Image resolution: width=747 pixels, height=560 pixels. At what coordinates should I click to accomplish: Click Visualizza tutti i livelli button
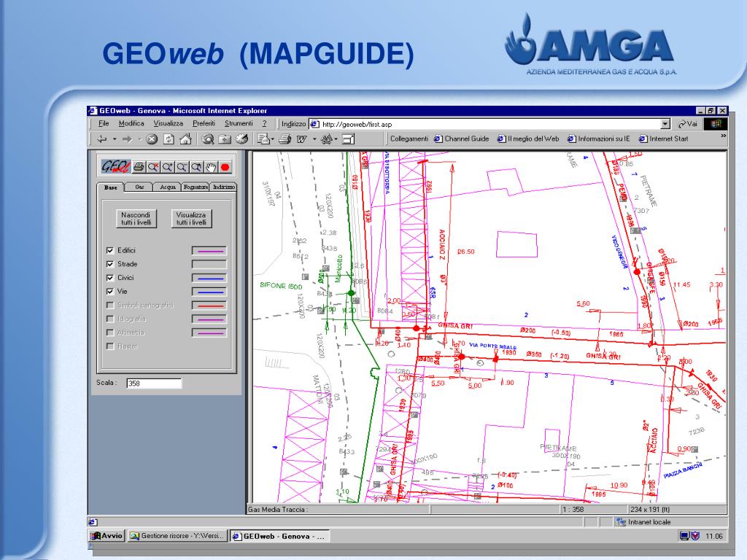pyautogui.click(x=191, y=219)
